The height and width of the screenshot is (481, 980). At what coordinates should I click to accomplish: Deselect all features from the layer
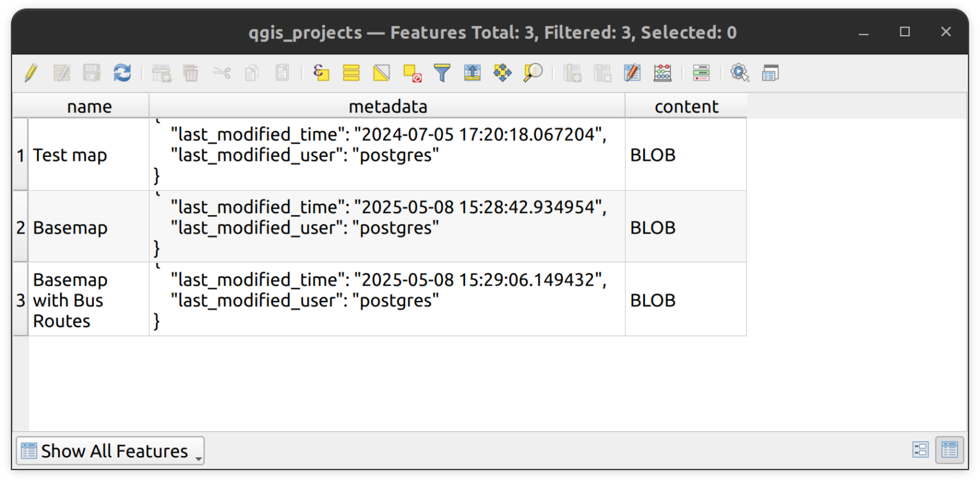[412, 73]
